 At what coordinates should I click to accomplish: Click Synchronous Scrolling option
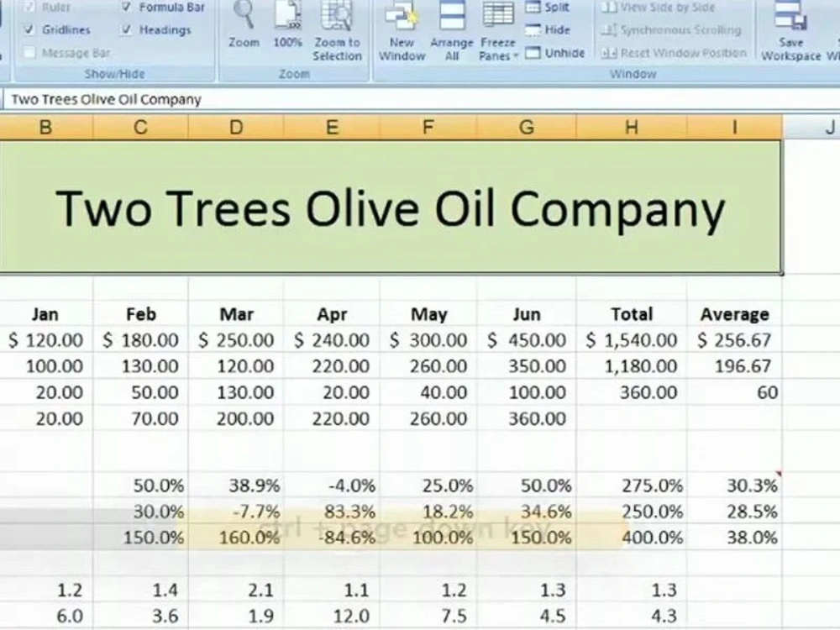coord(671,30)
